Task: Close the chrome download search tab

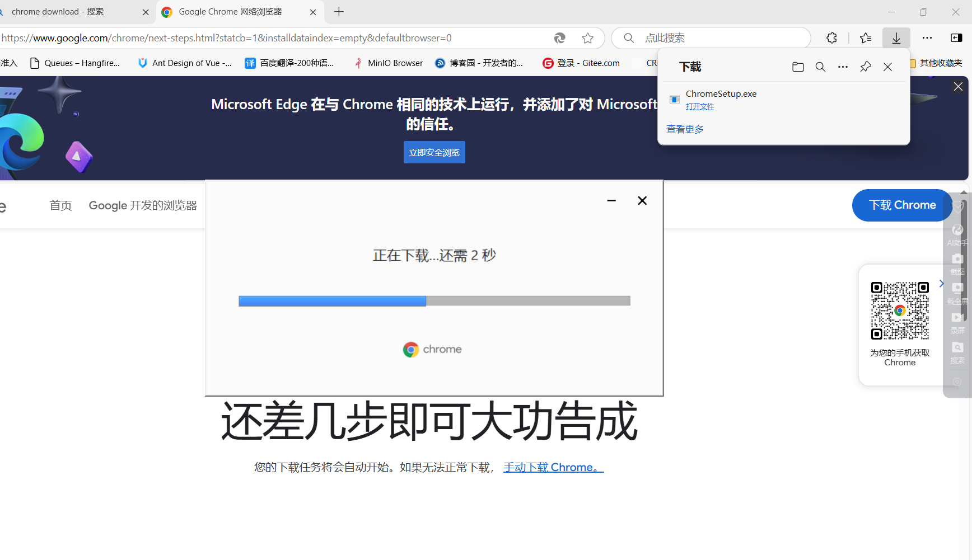Action: tap(146, 12)
